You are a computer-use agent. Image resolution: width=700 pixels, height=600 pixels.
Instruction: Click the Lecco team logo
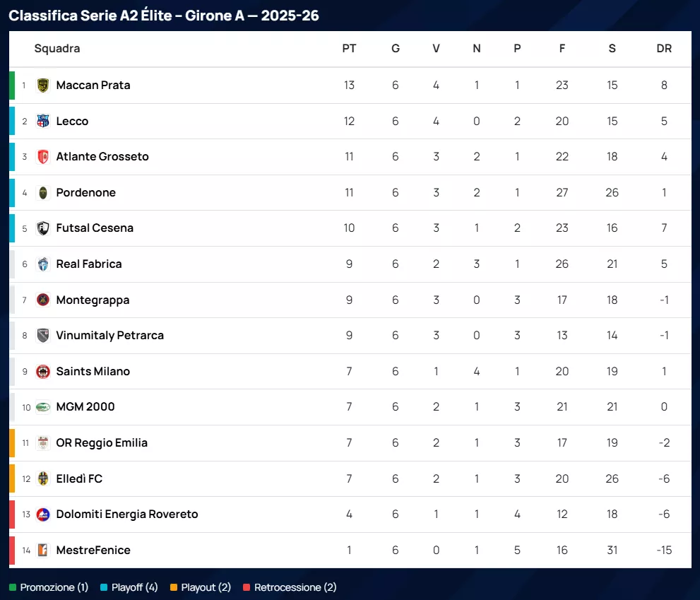click(43, 121)
